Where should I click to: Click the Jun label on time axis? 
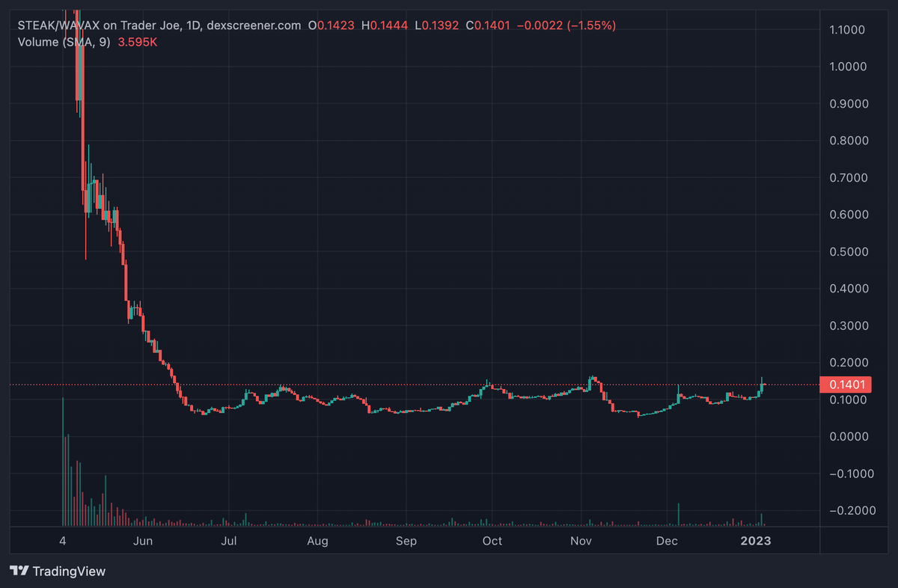click(143, 540)
